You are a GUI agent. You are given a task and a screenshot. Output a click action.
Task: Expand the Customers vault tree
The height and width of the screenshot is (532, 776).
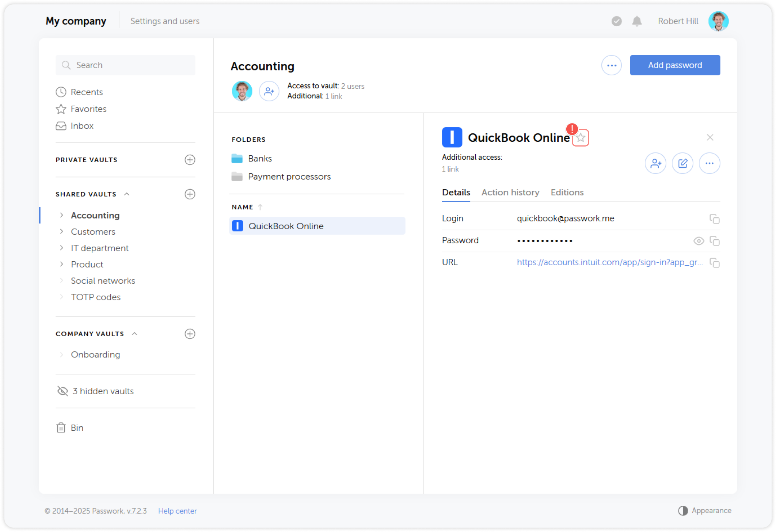[x=61, y=232]
